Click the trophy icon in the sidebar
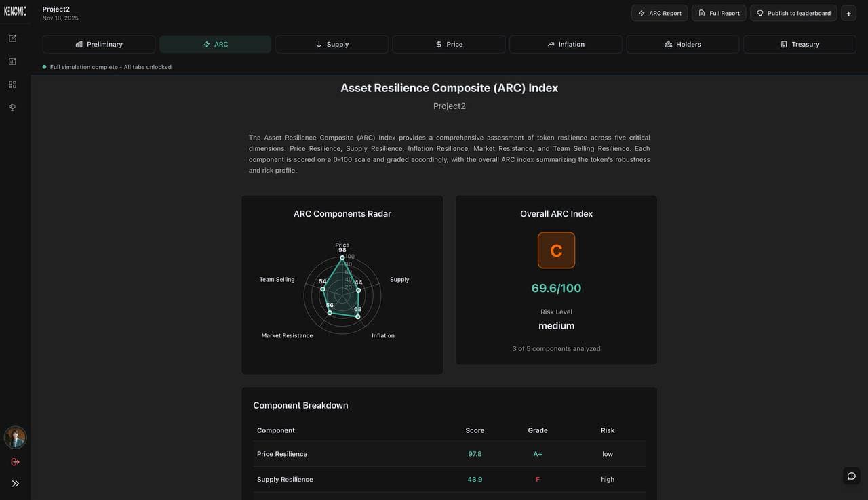 pos(12,107)
